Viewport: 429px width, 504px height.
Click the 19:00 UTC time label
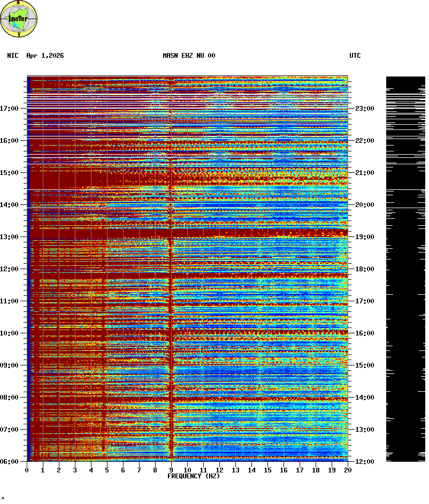click(x=364, y=237)
